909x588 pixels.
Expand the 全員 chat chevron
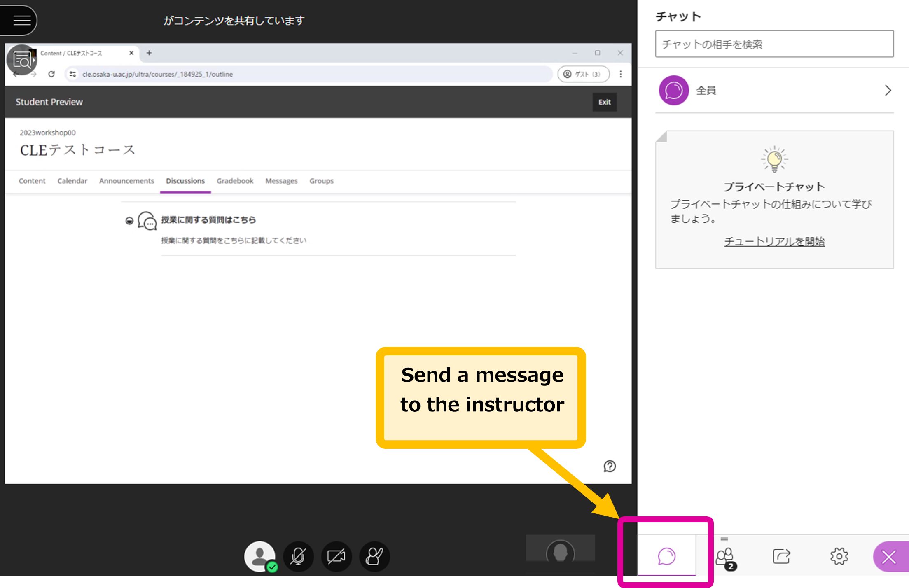pyautogui.click(x=888, y=90)
